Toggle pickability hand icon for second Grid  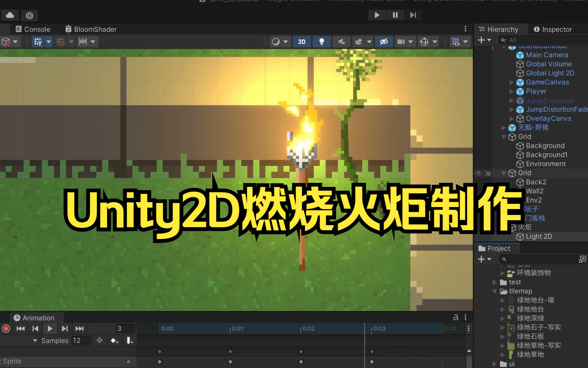(488, 173)
